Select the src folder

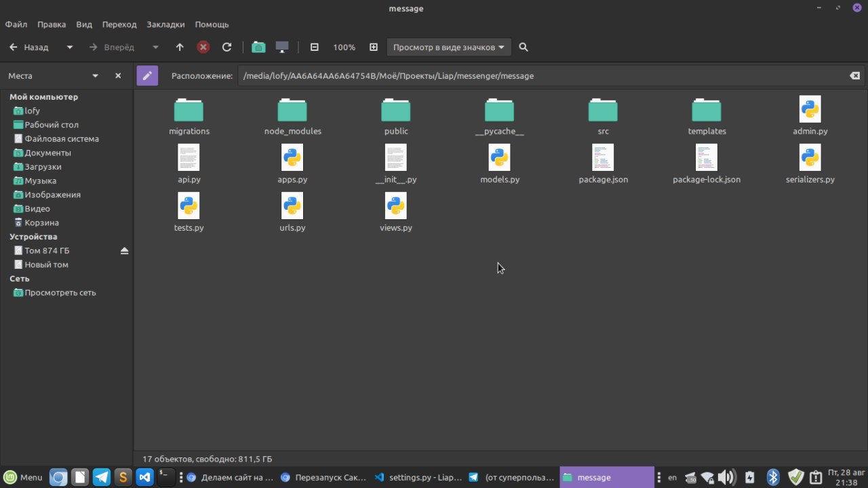[604, 116]
